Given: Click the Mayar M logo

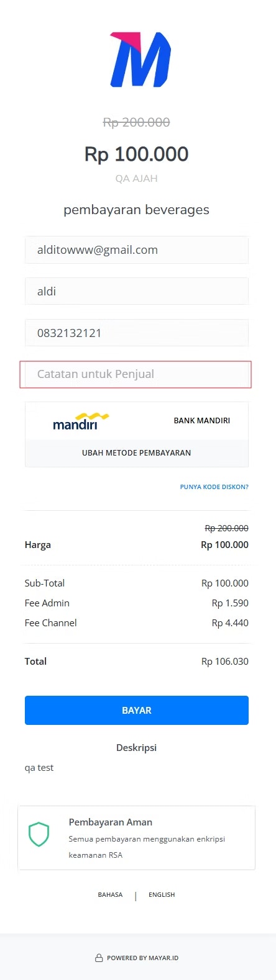Looking at the screenshot, I should pyautogui.click(x=140, y=59).
